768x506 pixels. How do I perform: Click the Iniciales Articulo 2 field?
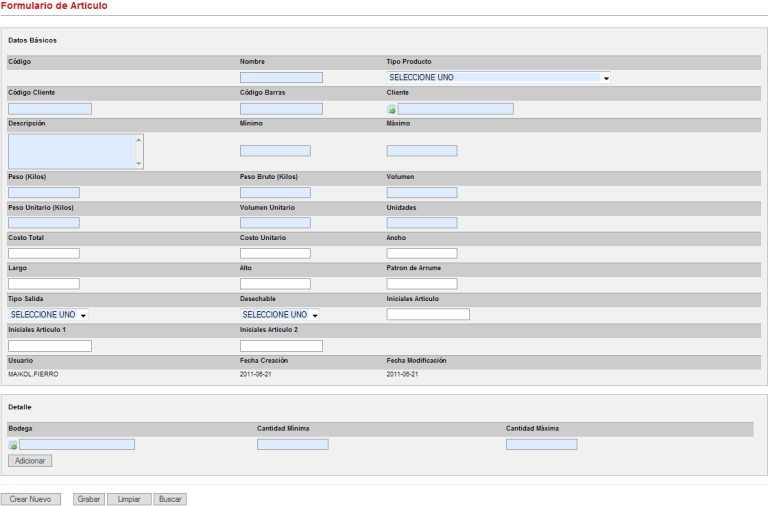click(x=281, y=346)
